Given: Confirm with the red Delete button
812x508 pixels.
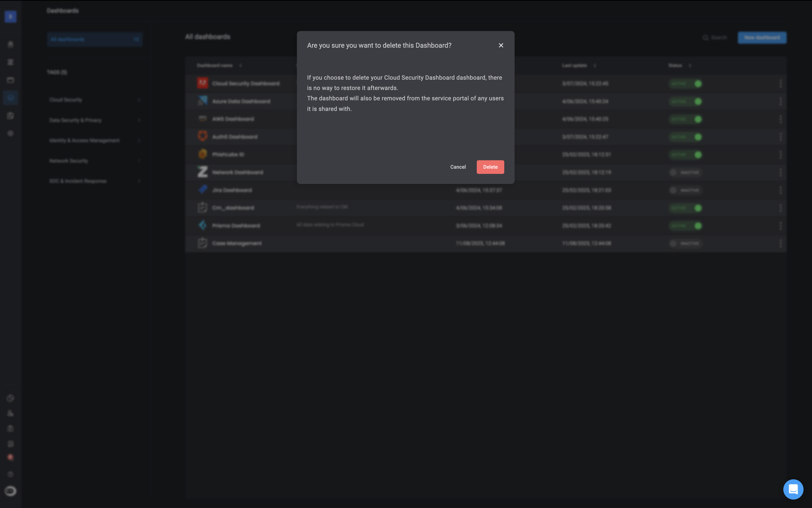Looking at the screenshot, I should [490, 167].
